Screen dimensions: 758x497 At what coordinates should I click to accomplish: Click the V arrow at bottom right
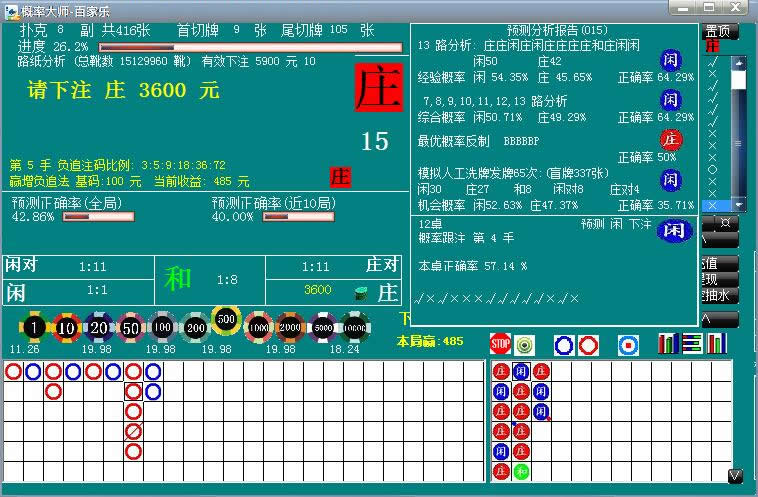tap(735, 475)
